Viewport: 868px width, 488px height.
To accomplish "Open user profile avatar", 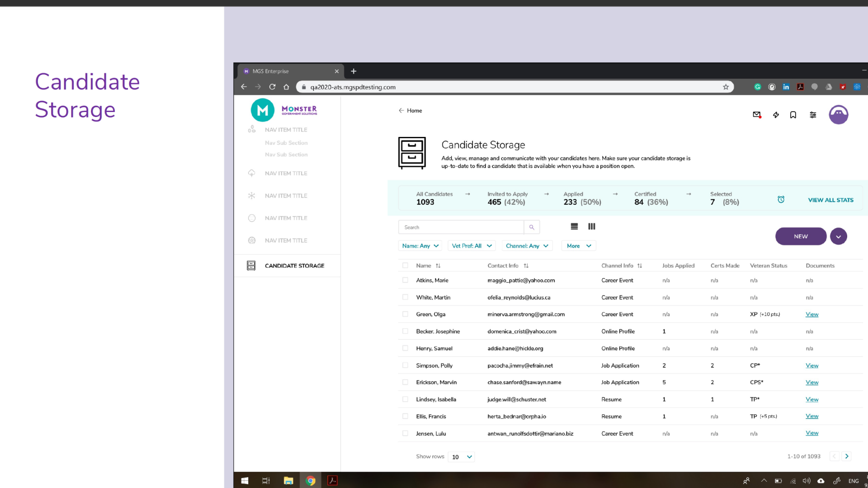I will 838,115.
